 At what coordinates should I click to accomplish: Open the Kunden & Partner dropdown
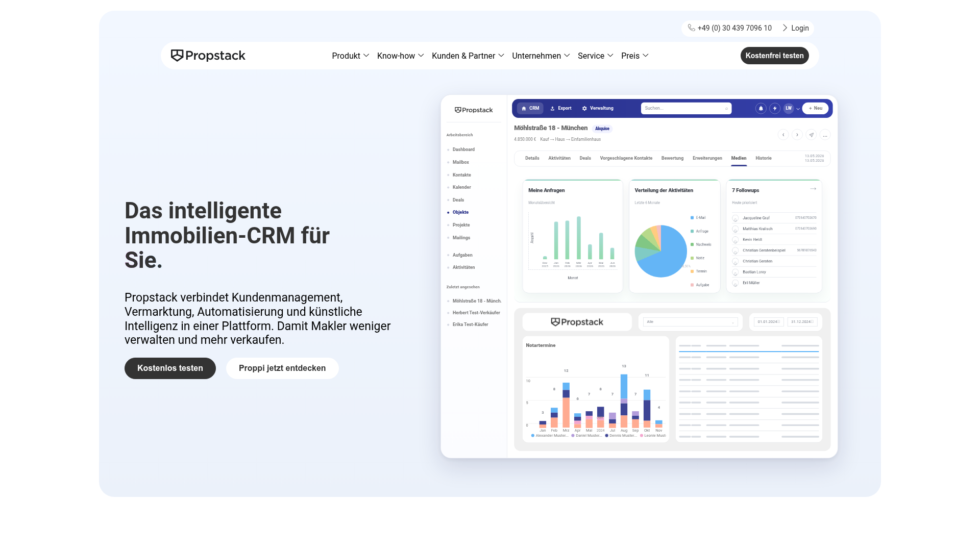click(x=468, y=56)
